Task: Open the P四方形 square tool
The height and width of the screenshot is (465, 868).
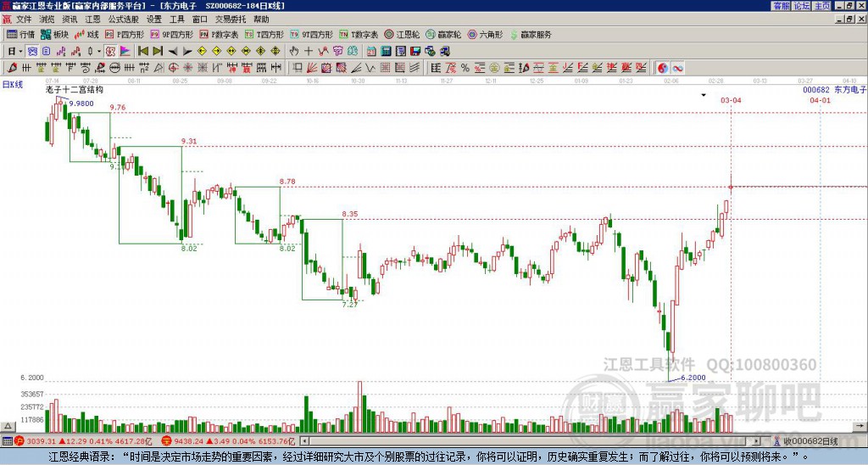Action: 125,34
